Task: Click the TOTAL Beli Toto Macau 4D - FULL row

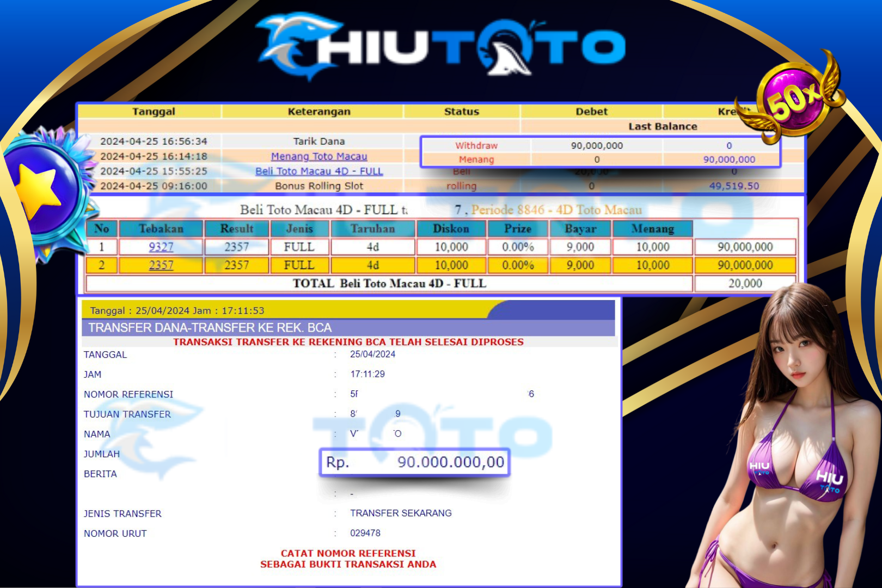Action: click(x=389, y=284)
